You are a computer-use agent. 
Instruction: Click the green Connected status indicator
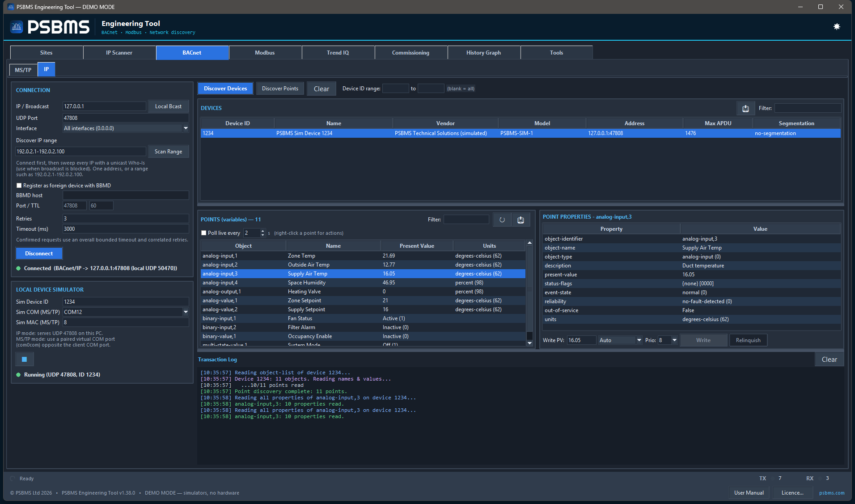[x=18, y=268]
